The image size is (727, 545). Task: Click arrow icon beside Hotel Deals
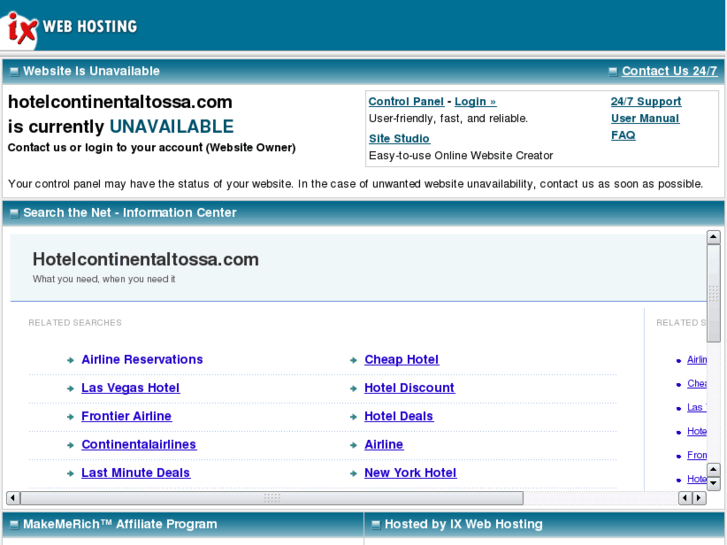click(353, 417)
